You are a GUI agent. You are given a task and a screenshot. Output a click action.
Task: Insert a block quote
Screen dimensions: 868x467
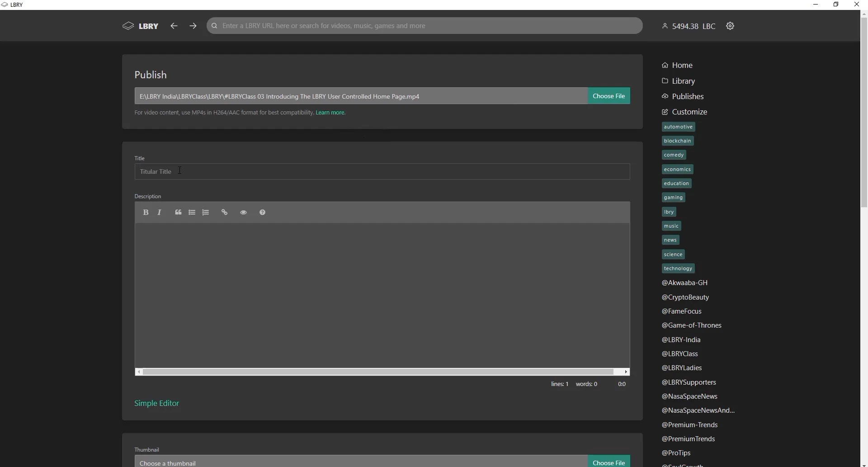coord(178,212)
